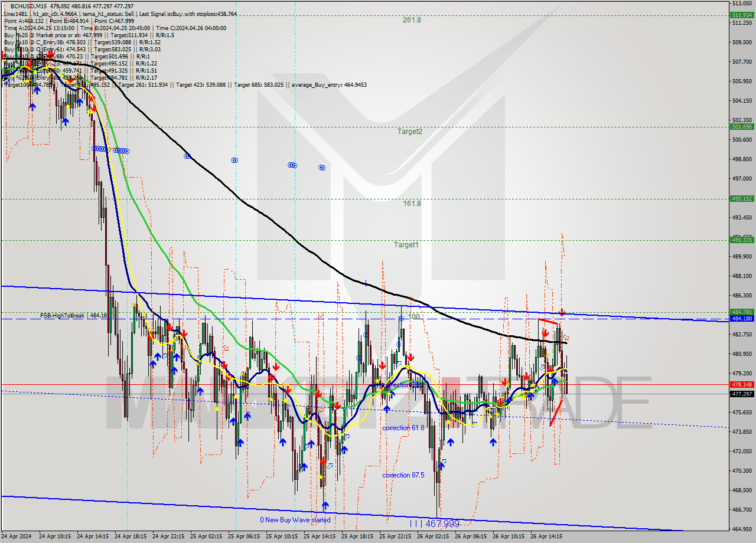The height and width of the screenshot is (543, 756).
Task: Click the black 477.297 current price tag
Action: (x=742, y=394)
